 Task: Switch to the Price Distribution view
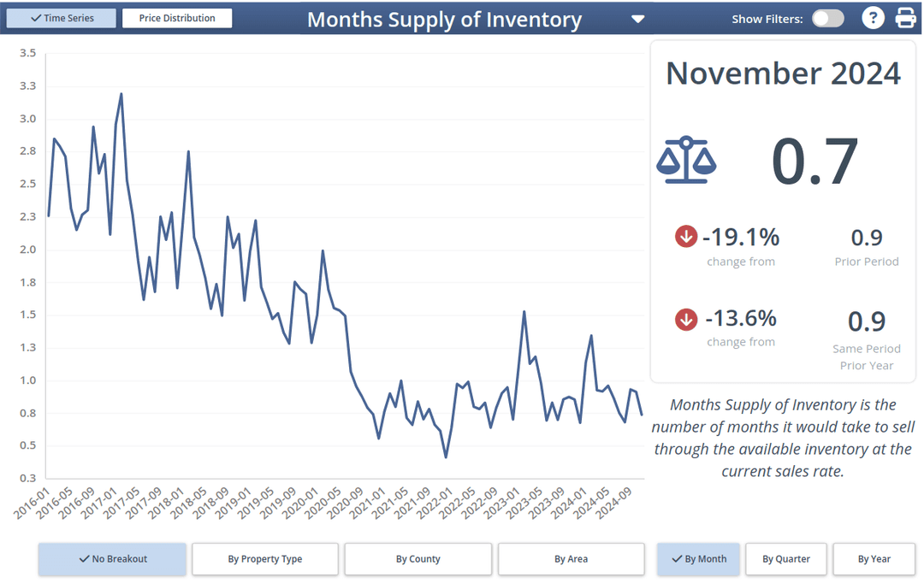(177, 17)
